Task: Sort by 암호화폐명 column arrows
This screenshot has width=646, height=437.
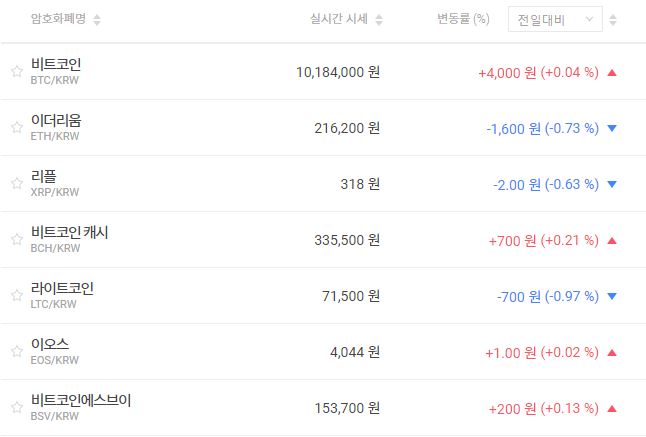Action: pyautogui.click(x=96, y=20)
